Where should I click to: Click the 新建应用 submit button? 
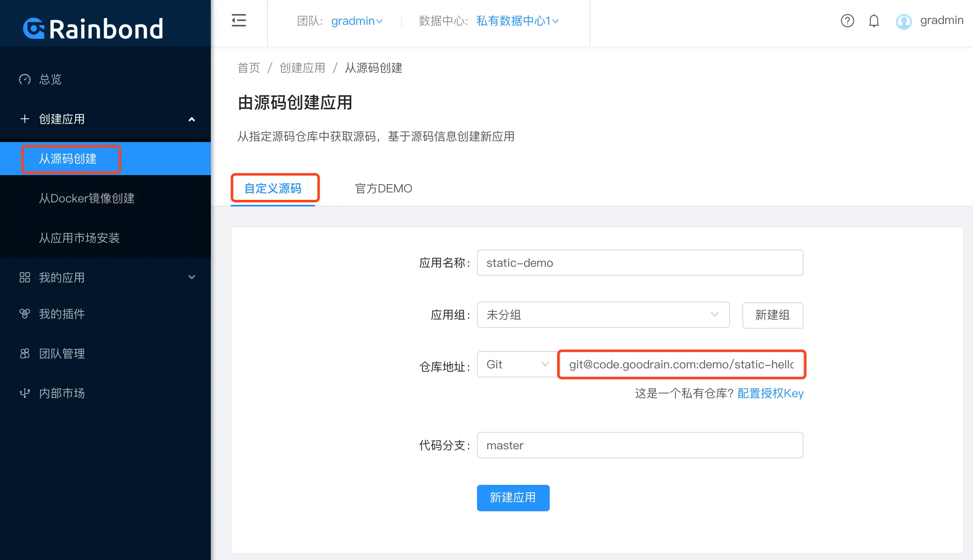click(x=513, y=498)
